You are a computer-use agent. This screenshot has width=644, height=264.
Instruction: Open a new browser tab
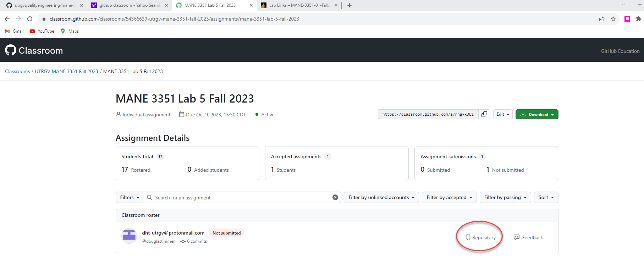tap(349, 5)
